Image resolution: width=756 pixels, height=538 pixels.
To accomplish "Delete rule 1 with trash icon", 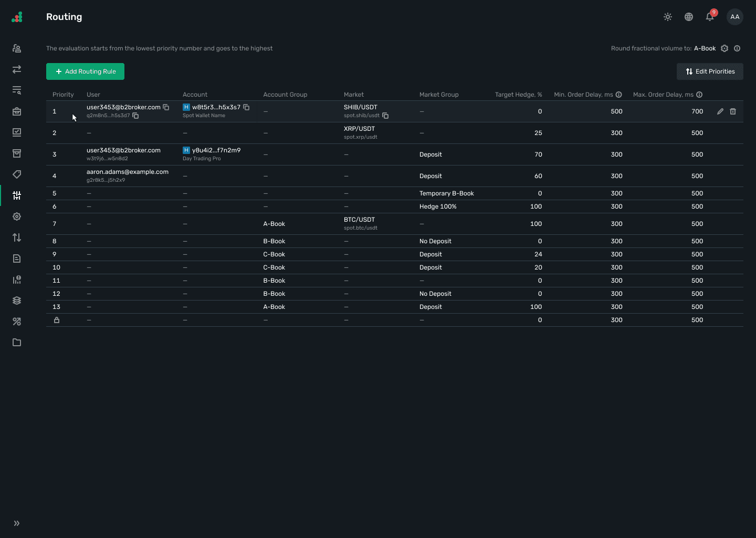I will 733,111.
